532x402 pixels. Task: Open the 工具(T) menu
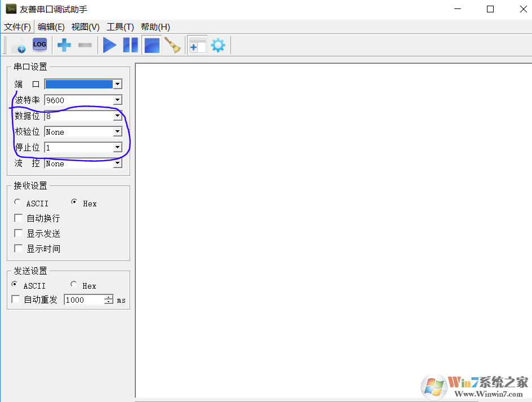[120, 26]
